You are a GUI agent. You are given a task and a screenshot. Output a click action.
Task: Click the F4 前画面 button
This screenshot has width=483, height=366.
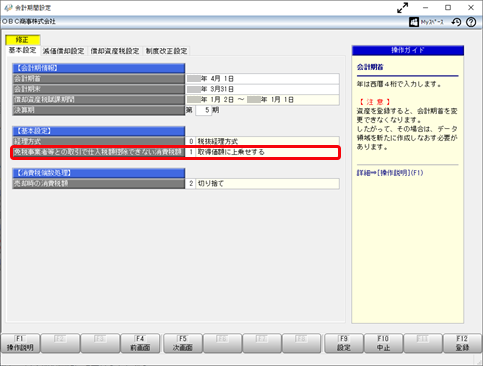(140, 343)
